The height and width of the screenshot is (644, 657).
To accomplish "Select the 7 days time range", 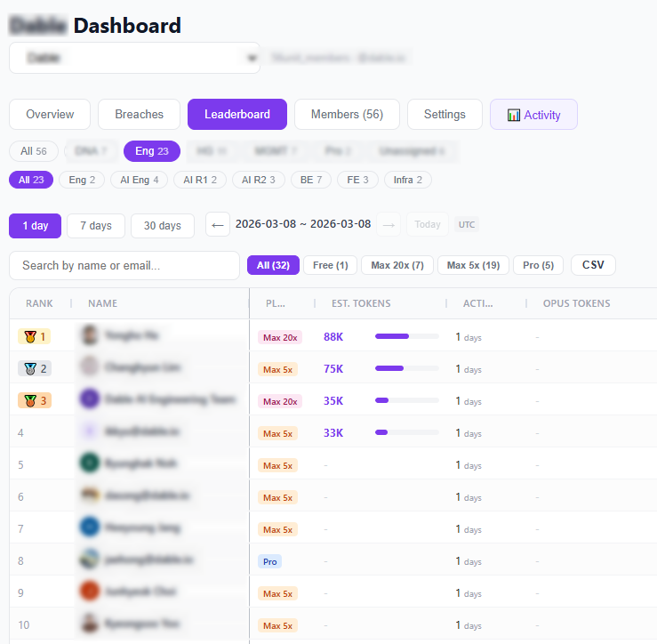I will click(95, 226).
